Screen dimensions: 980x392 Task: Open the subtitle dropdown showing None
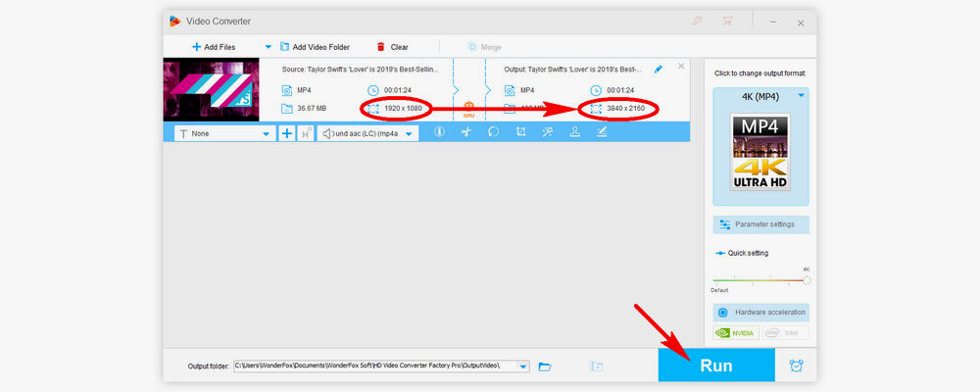(225, 133)
